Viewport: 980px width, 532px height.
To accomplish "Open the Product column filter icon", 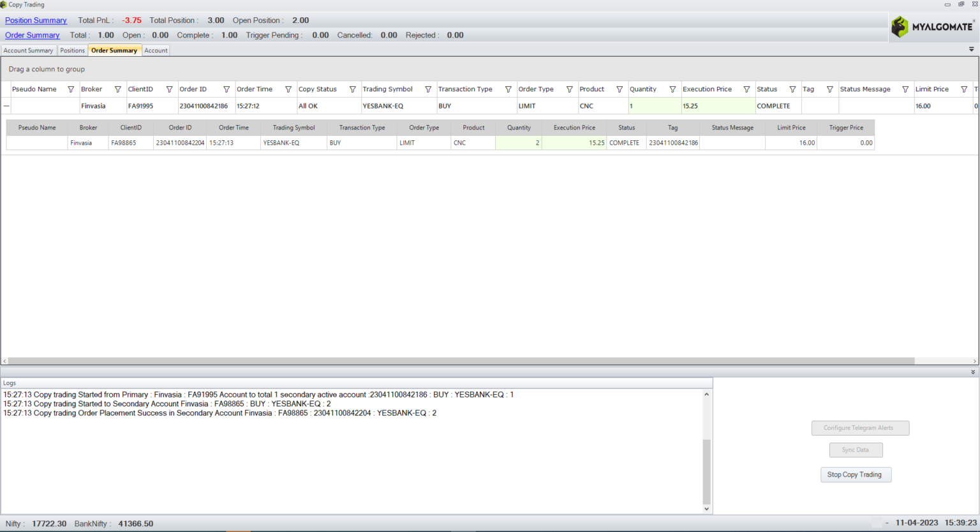I will coord(619,89).
